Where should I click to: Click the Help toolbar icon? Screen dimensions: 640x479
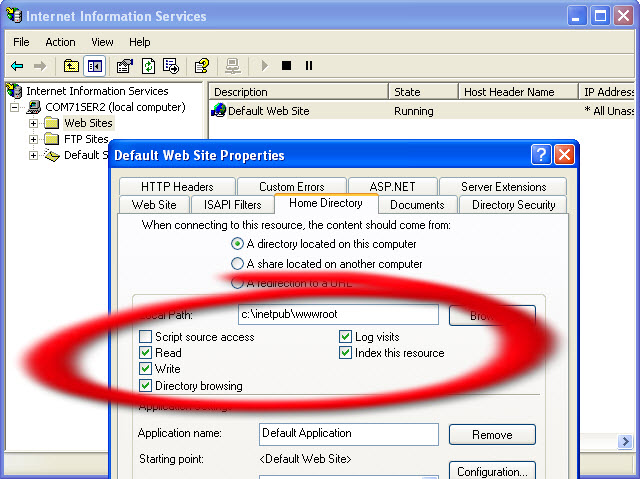click(x=202, y=66)
